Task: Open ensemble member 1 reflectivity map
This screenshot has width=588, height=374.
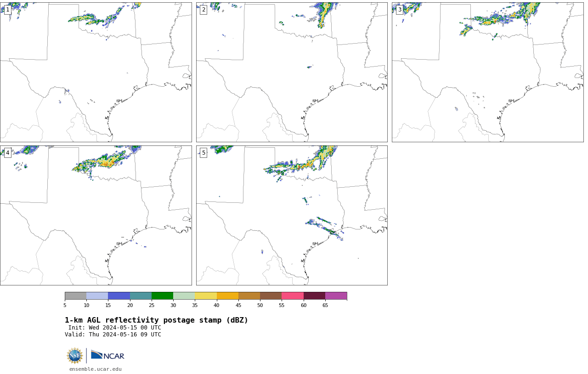Action: 96,72
